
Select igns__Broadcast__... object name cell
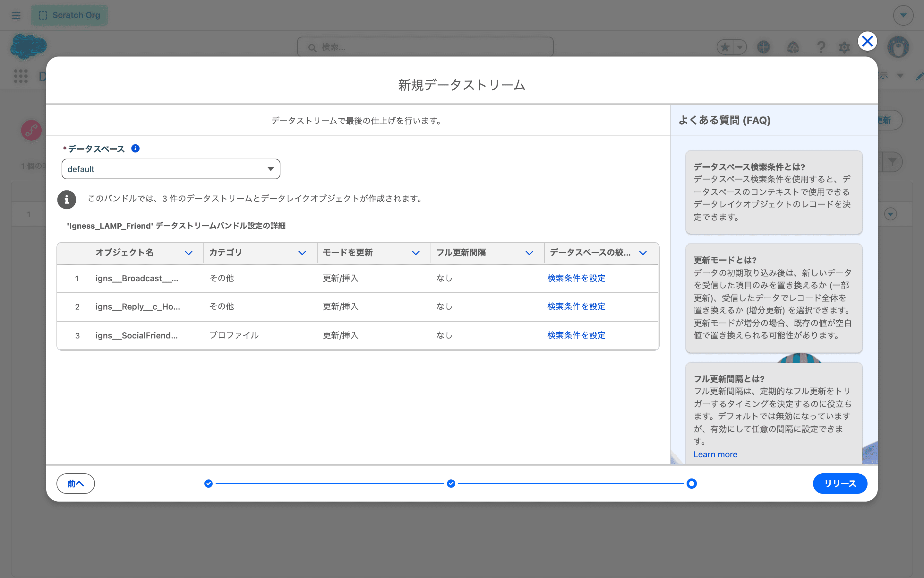(x=137, y=278)
